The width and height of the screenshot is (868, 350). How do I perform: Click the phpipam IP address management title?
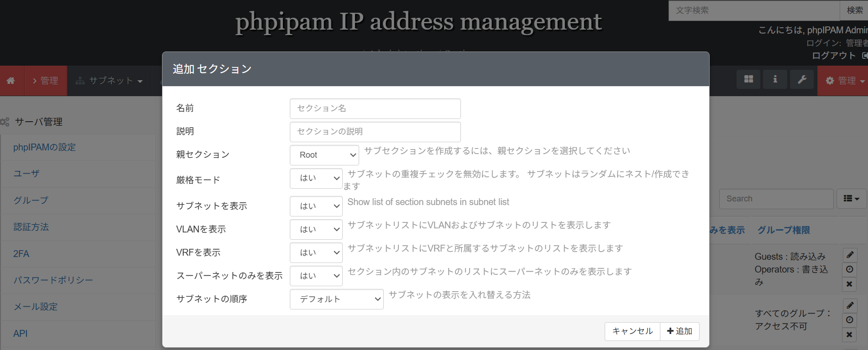tap(418, 21)
